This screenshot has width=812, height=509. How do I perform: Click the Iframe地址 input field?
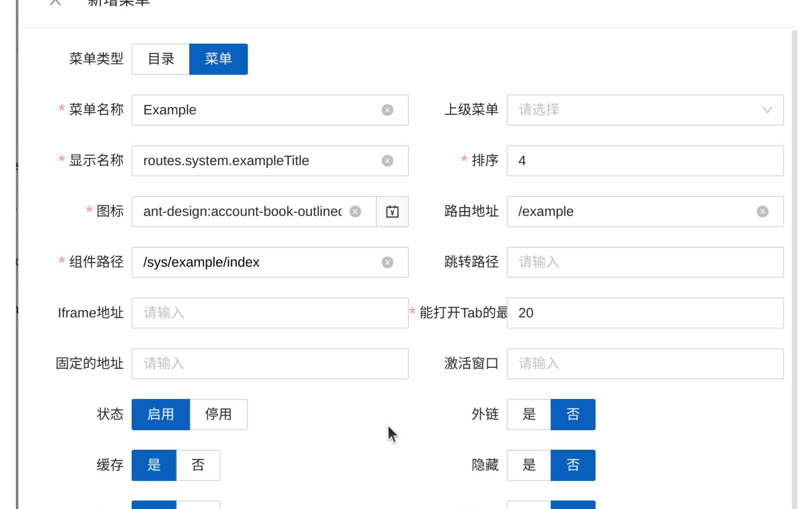[x=270, y=313]
